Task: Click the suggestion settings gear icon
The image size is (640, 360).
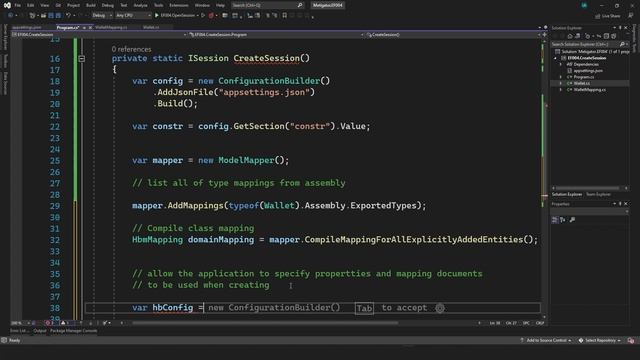Action: [x=440, y=308]
